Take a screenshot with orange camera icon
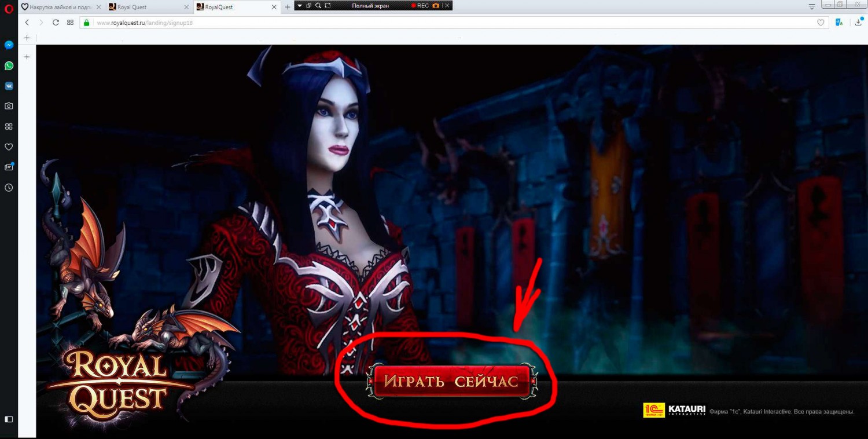Screen dimensions: 868x439 coord(436,5)
